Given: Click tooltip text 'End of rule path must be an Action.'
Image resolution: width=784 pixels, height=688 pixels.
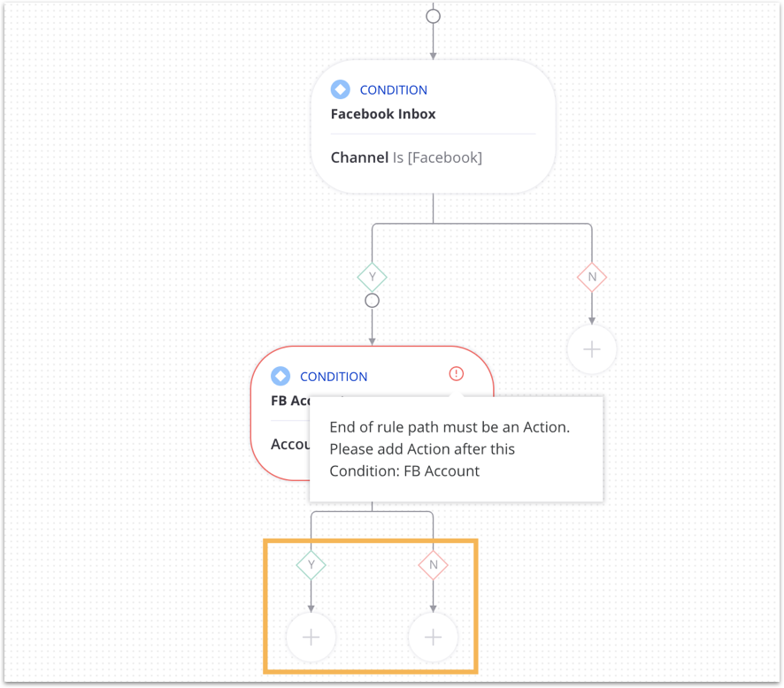Looking at the screenshot, I should (450, 427).
